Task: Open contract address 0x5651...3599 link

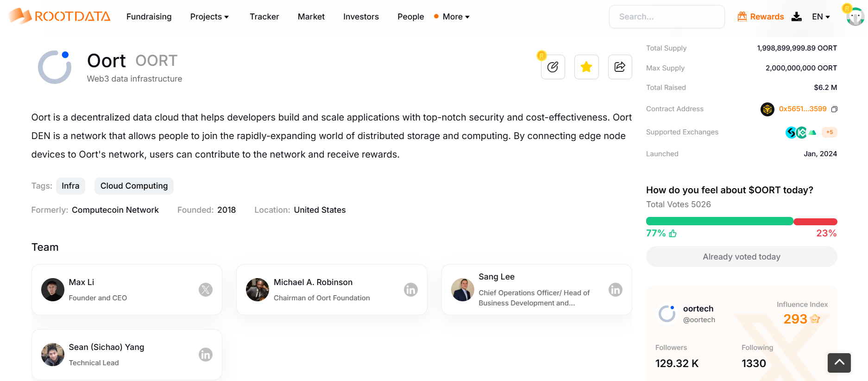Action: pyautogui.click(x=803, y=109)
